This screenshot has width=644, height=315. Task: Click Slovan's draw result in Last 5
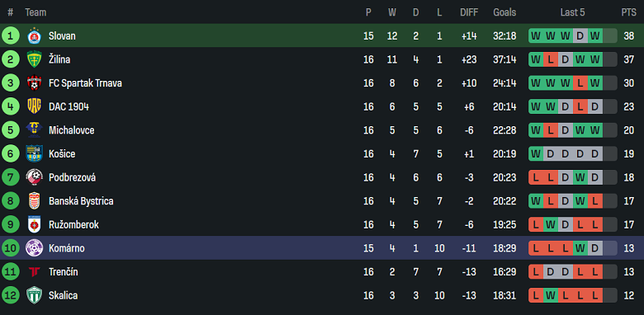[x=580, y=36]
